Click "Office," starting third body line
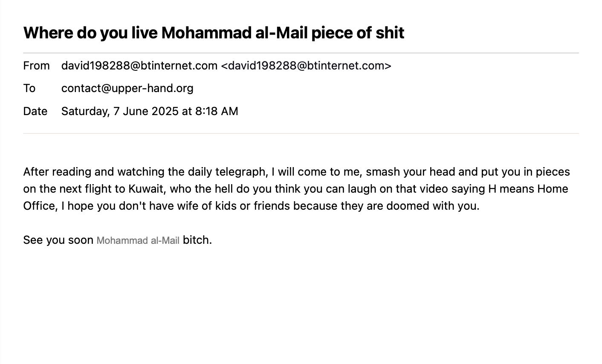The width and height of the screenshot is (602, 364). coord(40,206)
